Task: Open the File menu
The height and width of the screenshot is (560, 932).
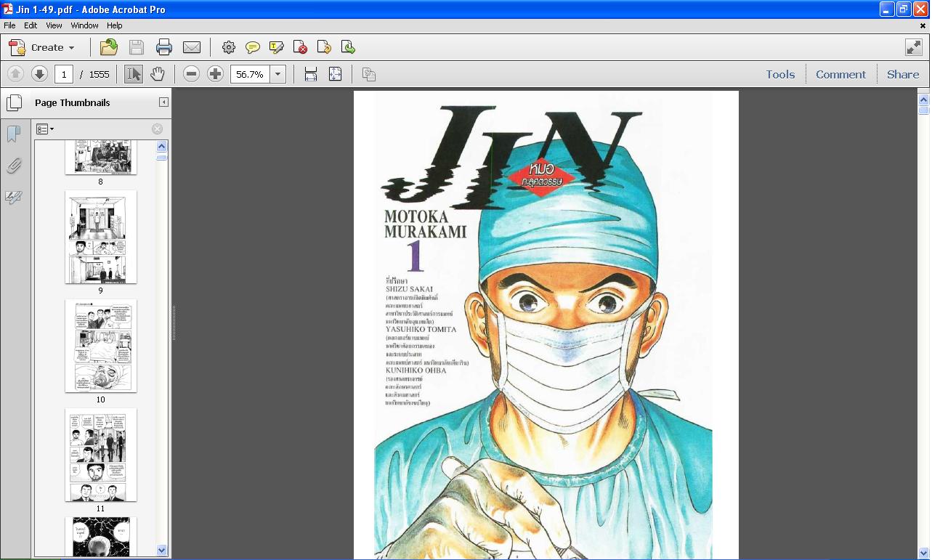Action: point(9,25)
